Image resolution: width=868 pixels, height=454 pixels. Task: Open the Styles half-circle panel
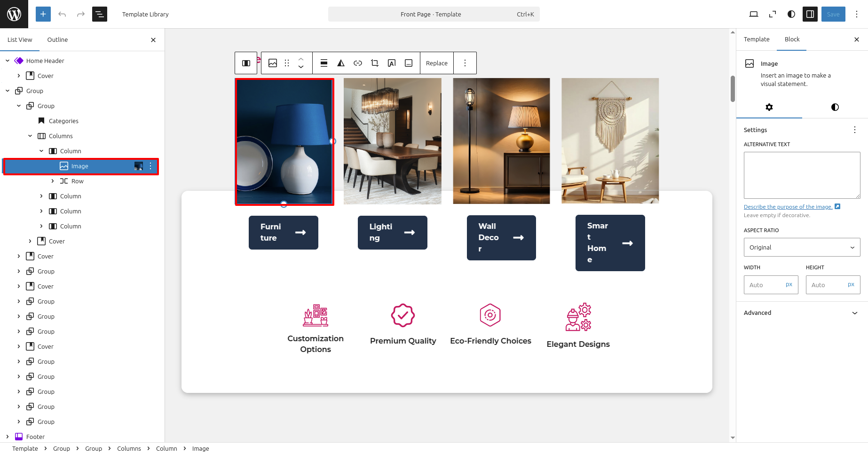(791, 14)
